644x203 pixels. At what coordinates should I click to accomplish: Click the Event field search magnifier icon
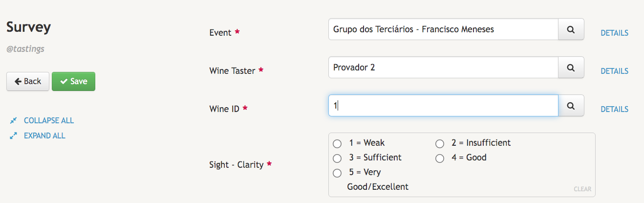click(571, 29)
